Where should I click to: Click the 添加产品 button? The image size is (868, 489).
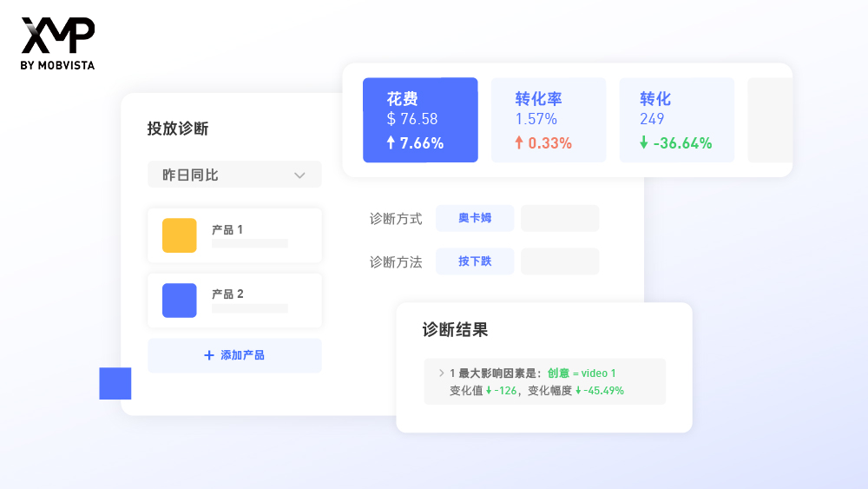pos(234,355)
